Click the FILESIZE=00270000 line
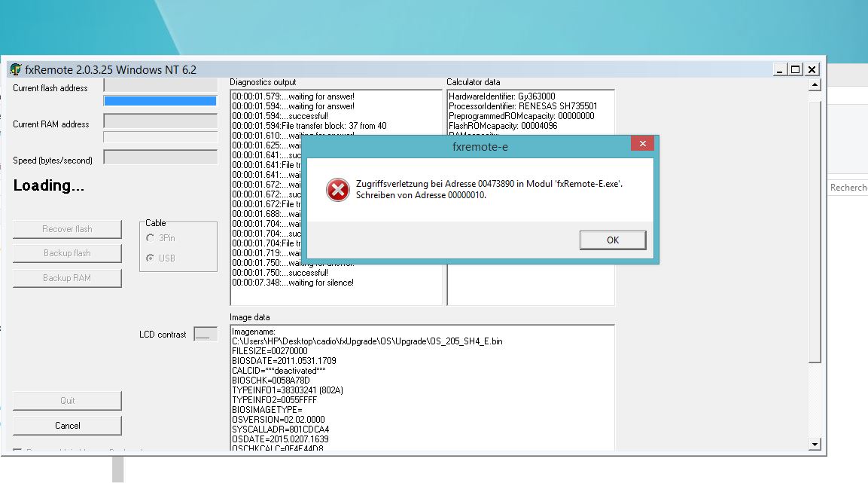The image size is (868, 483). pos(270,351)
